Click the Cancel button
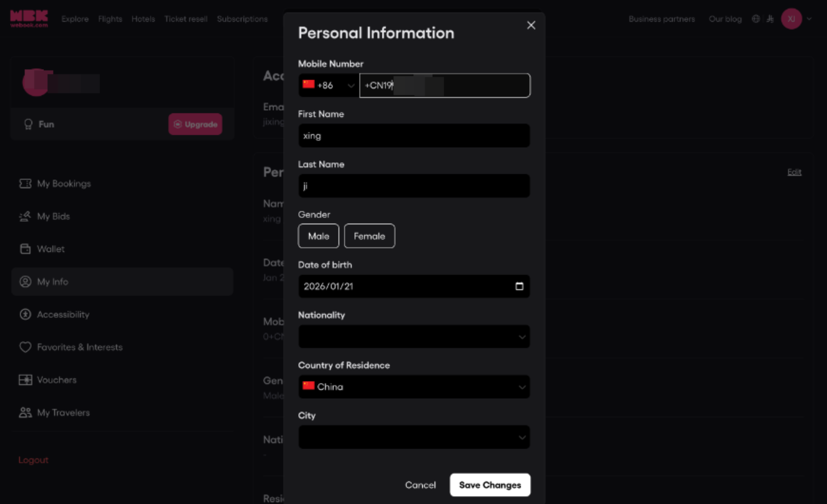The width and height of the screenshot is (827, 504). pos(420,485)
